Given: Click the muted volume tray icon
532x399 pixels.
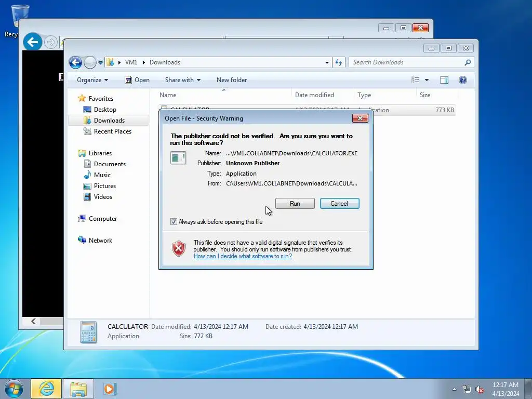Looking at the screenshot, I should click(x=480, y=390).
